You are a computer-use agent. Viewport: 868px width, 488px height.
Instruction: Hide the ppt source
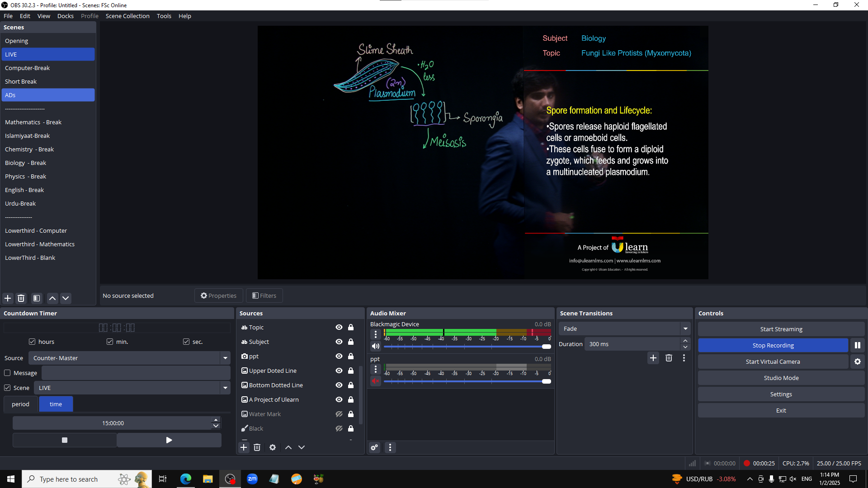tap(339, 356)
